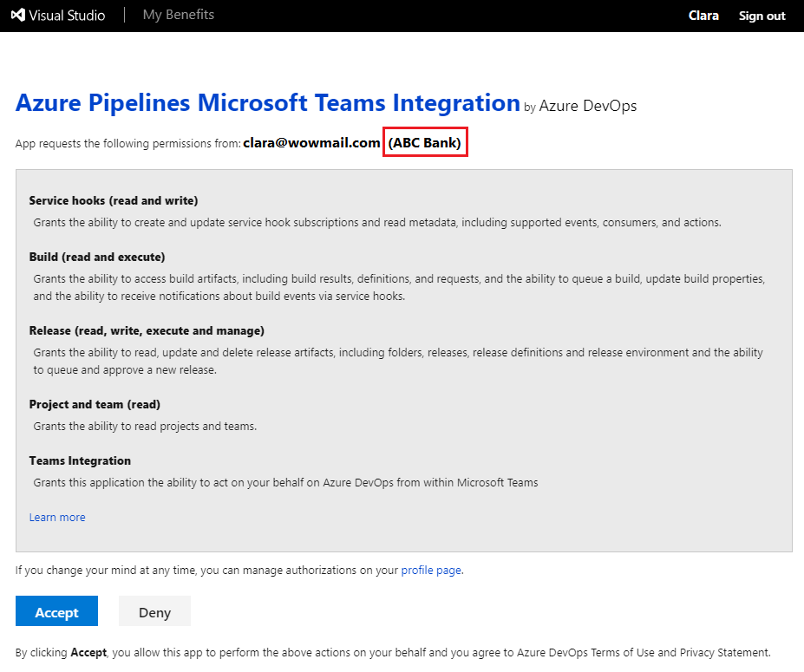
Task: Open Azure Pipelines Microsoft Teams Integration title
Action: 268,102
